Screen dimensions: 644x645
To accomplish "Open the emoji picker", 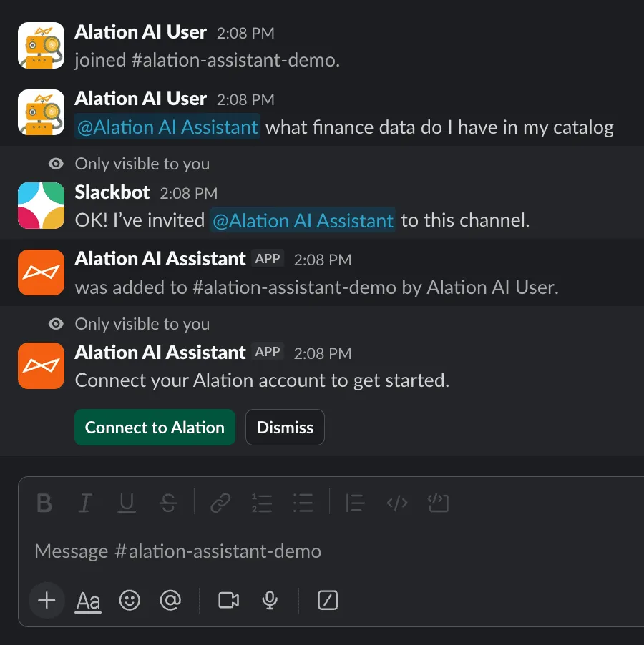I will click(130, 601).
